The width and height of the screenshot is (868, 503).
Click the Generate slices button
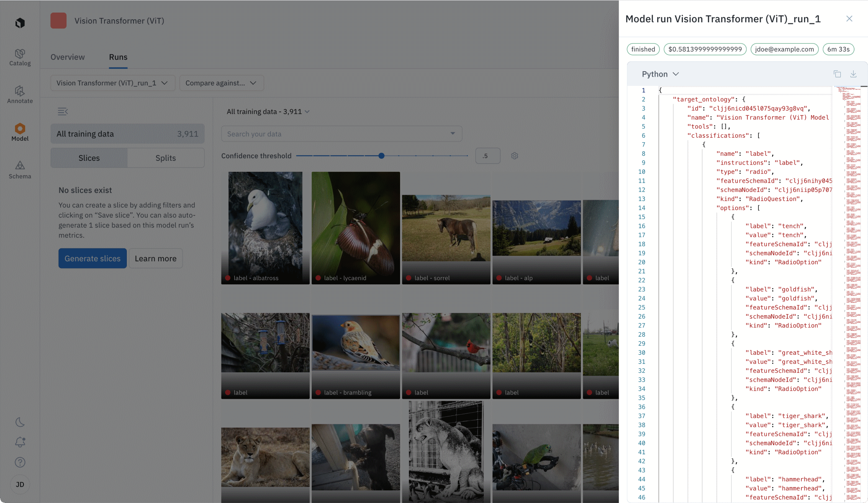(x=92, y=258)
